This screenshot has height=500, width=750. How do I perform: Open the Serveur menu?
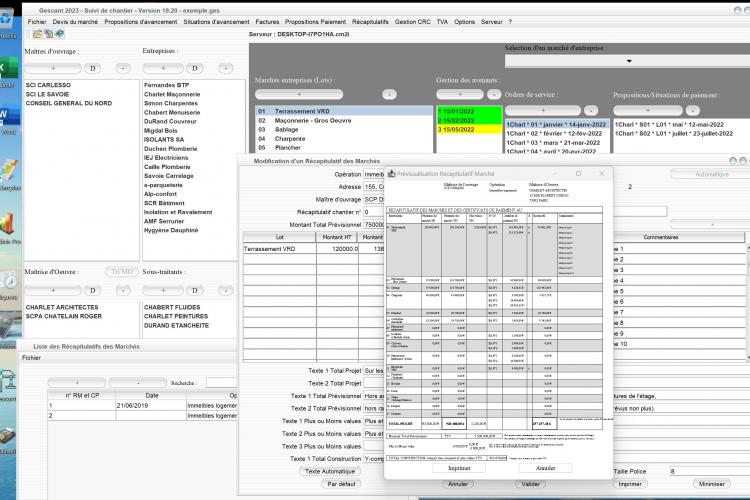pyautogui.click(x=492, y=22)
